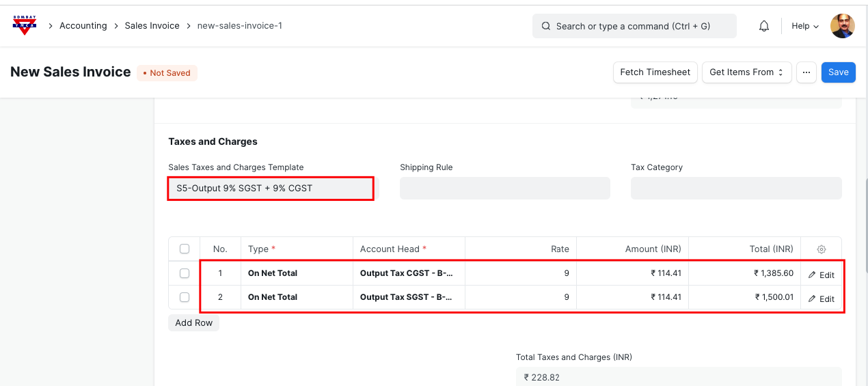The height and width of the screenshot is (386, 868).
Task: Click the Save button
Action: point(838,72)
